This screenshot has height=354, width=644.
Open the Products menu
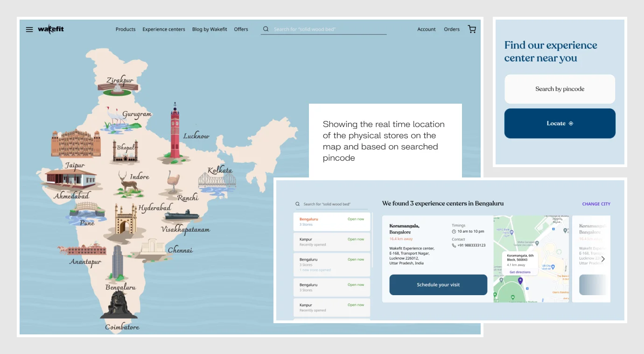click(x=126, y=29)
